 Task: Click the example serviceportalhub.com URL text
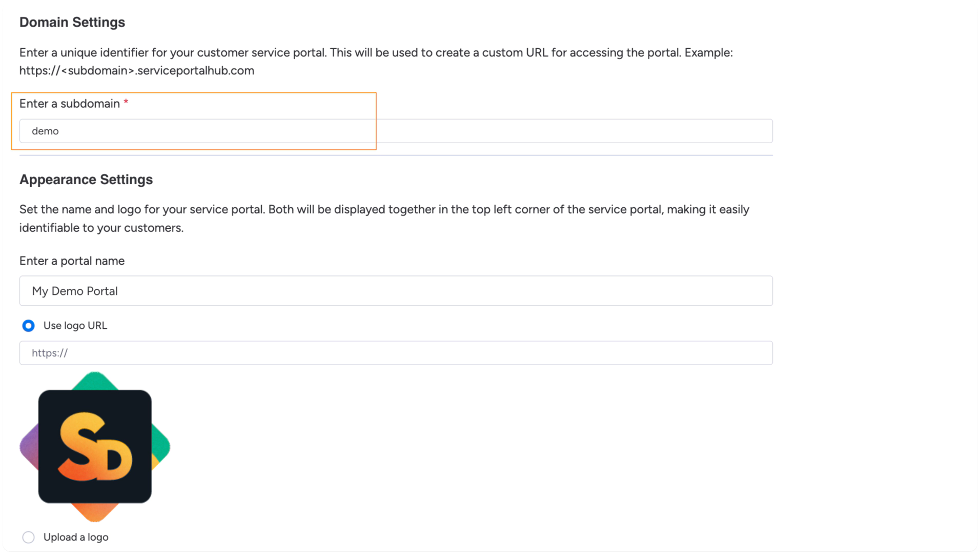[137, 70]
